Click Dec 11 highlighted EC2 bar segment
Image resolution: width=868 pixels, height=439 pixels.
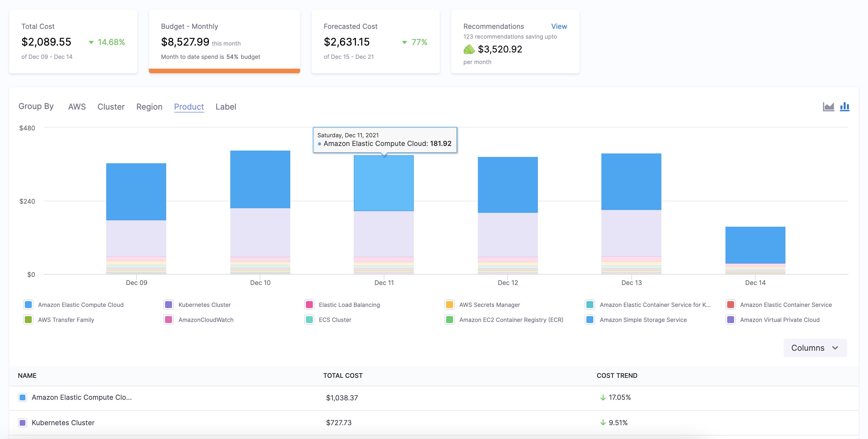coord(384,183)
